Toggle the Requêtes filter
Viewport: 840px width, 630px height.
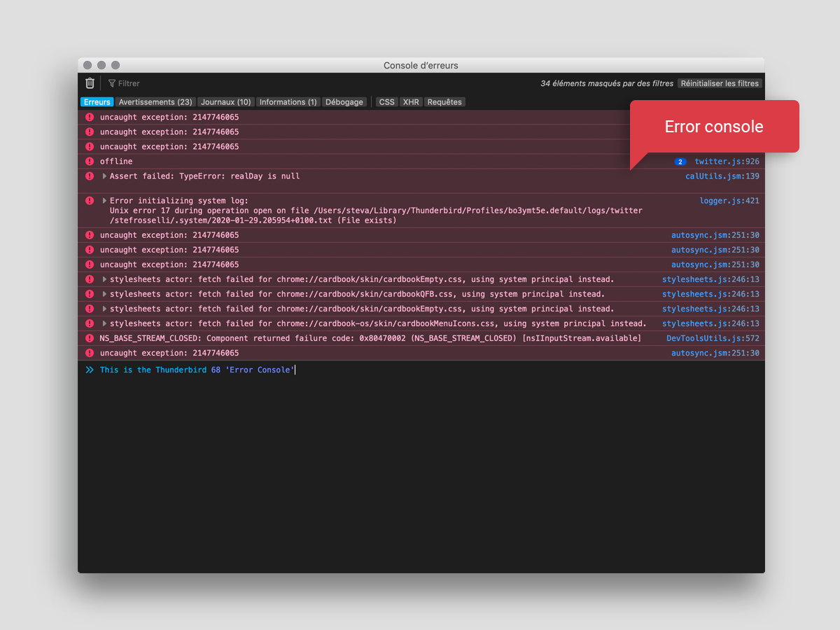tap(444, 102)
